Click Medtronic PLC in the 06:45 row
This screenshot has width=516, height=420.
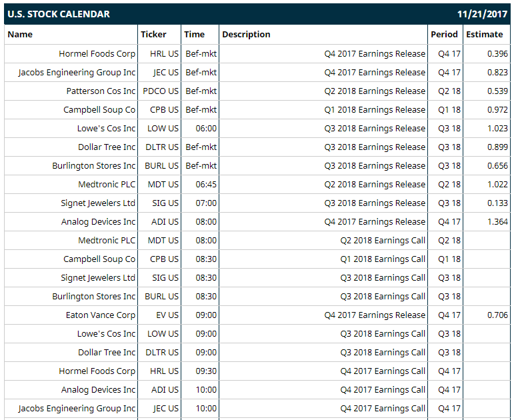point(107,184)
